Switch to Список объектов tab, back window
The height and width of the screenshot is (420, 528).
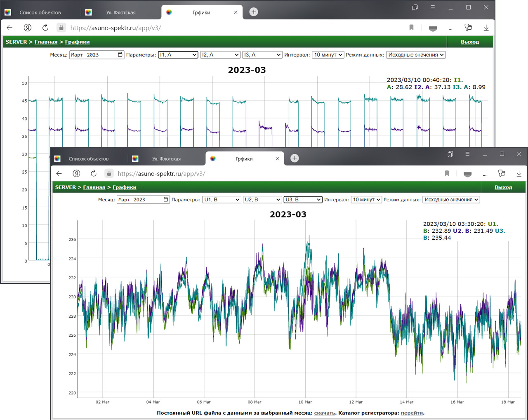[40, 12]
